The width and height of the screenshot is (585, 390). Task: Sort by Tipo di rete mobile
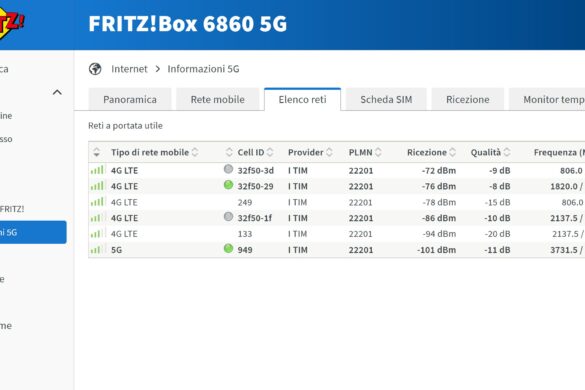click(154, 152)
